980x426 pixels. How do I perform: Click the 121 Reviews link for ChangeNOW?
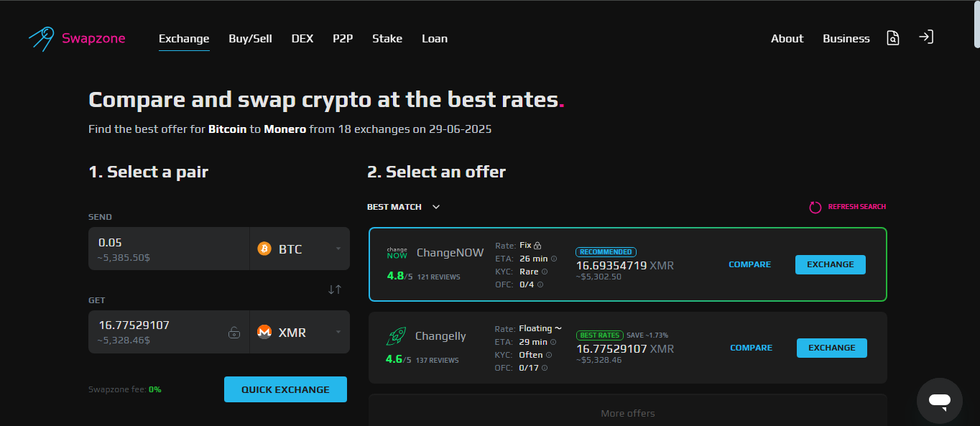point(439,277)
